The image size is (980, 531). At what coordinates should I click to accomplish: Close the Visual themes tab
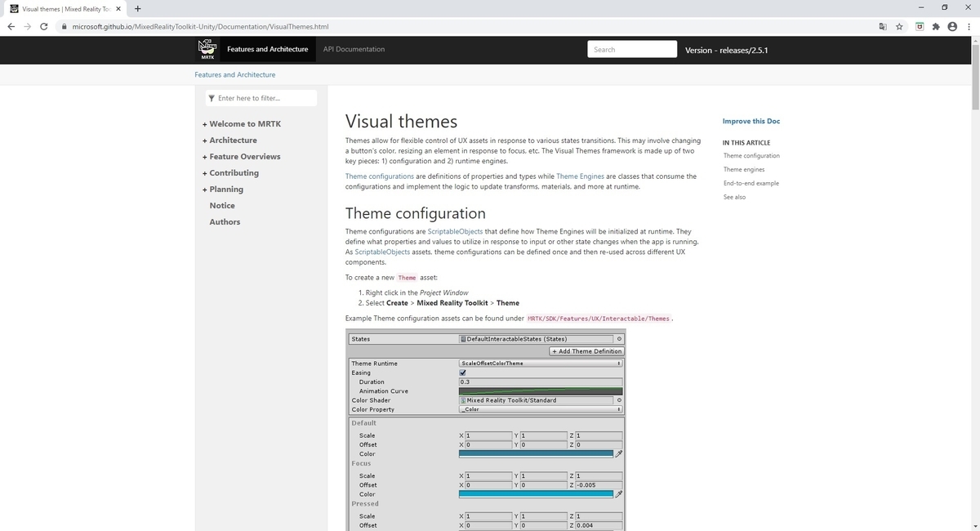click(x=118, y=9)
